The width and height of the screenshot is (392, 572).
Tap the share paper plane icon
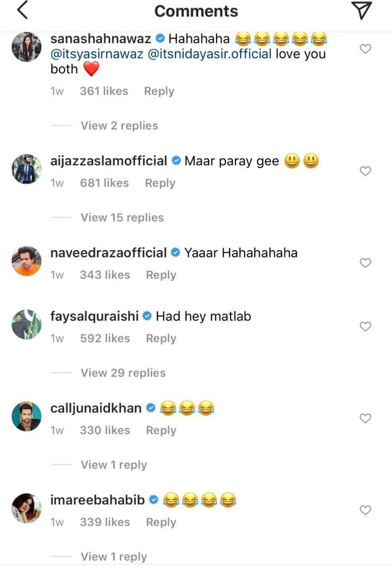click(x=361, y=11)
